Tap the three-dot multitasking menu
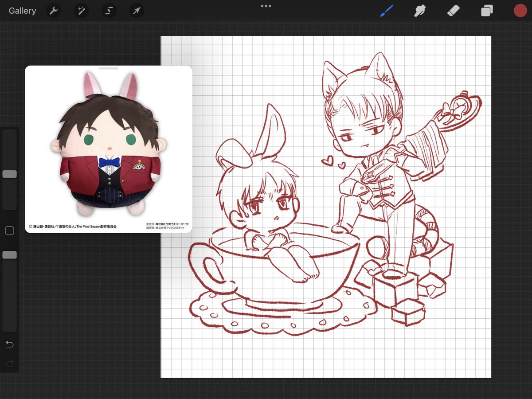532x399 pixels. [266, 6]
